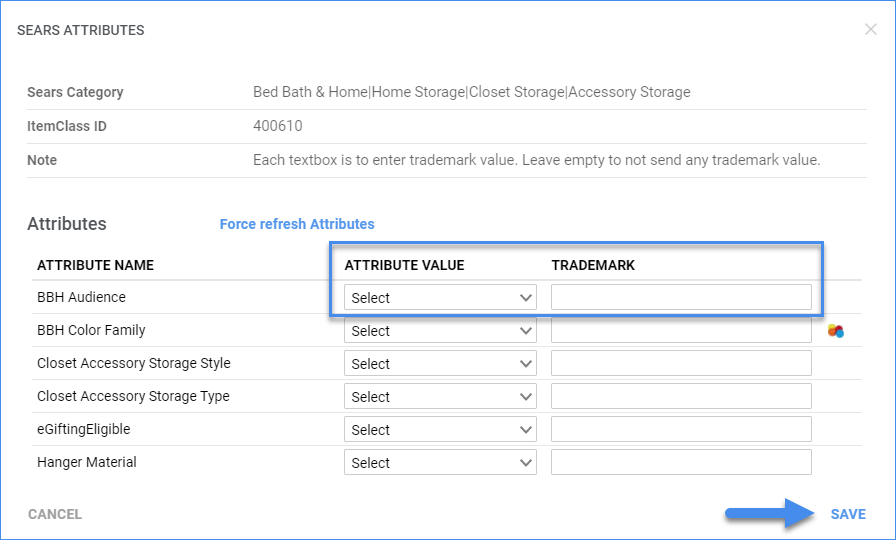Viewport: 896px width, 540px height.
Task: Click the ATTRIBUTE NAME column header
Action: point(95,265)
